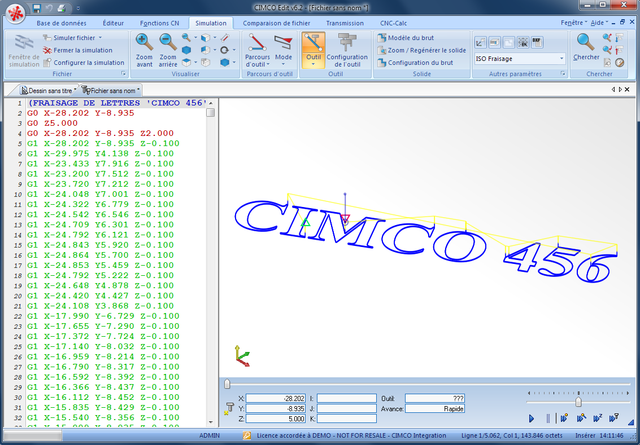Start simulation with the play button

coord(531,418)
